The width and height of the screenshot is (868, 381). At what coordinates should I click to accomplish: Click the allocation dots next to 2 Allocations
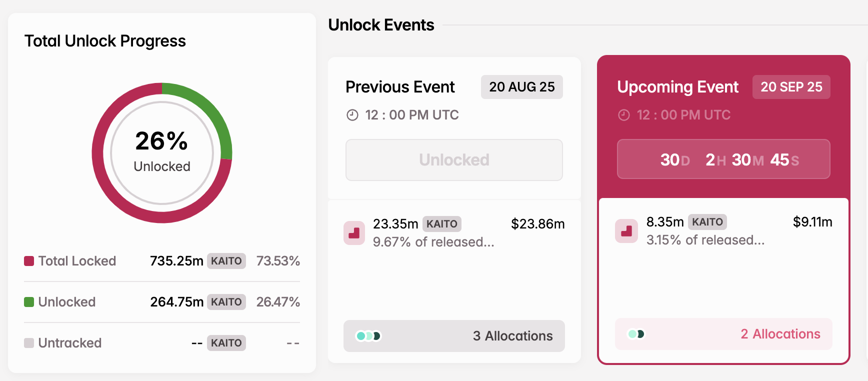click(636, 334)
